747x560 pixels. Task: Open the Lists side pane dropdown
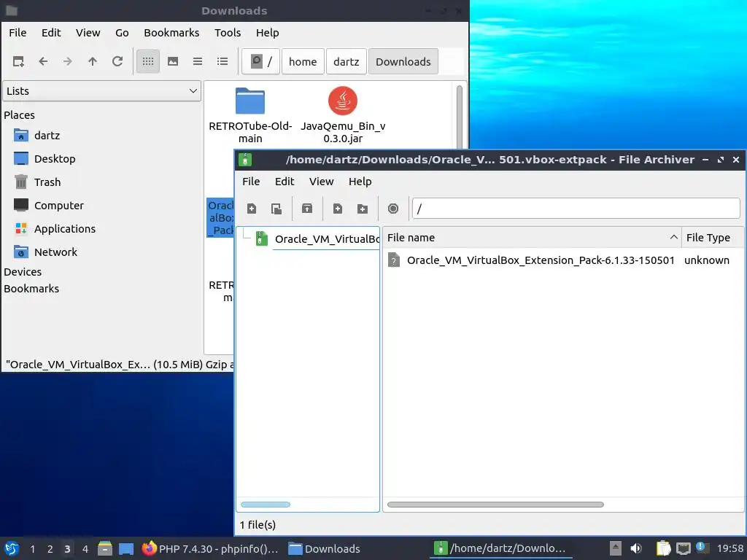[102, 91]
